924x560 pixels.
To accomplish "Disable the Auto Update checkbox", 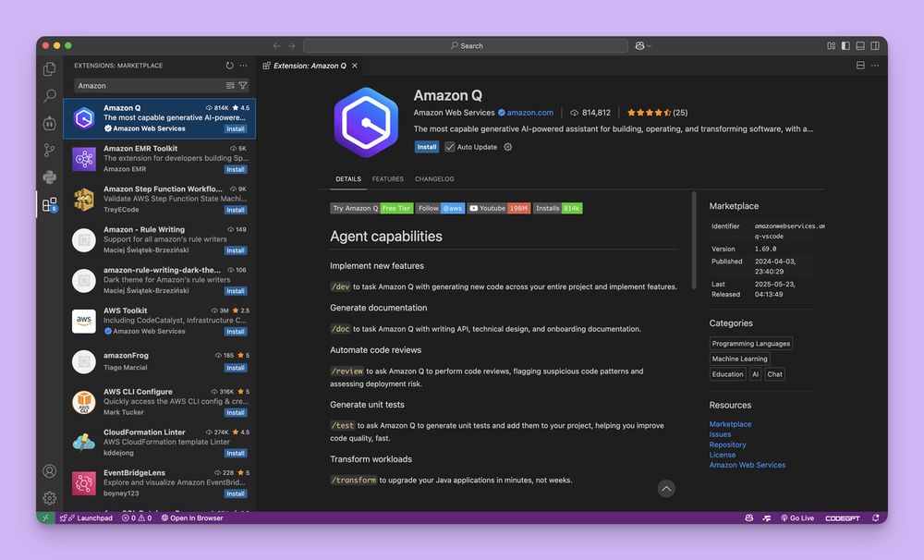I will click(x=449, y=146).
